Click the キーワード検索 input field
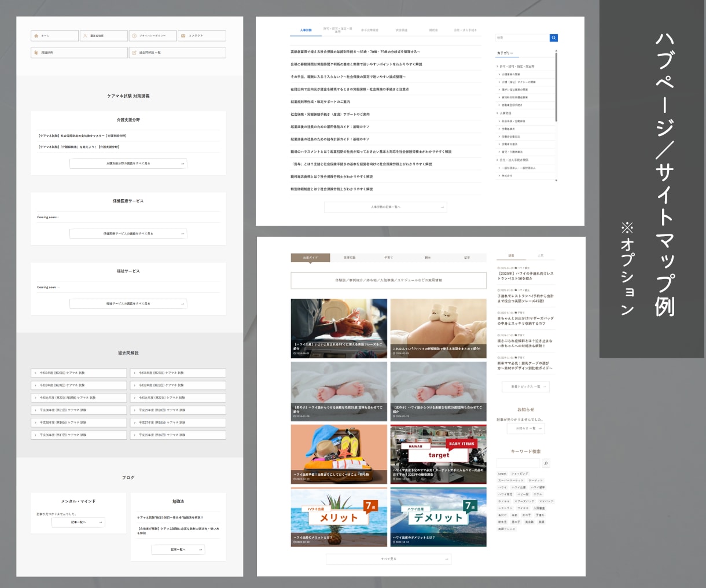Image resolution: width=706 pixels, height=588 pixels. click(x=519, y=463)
